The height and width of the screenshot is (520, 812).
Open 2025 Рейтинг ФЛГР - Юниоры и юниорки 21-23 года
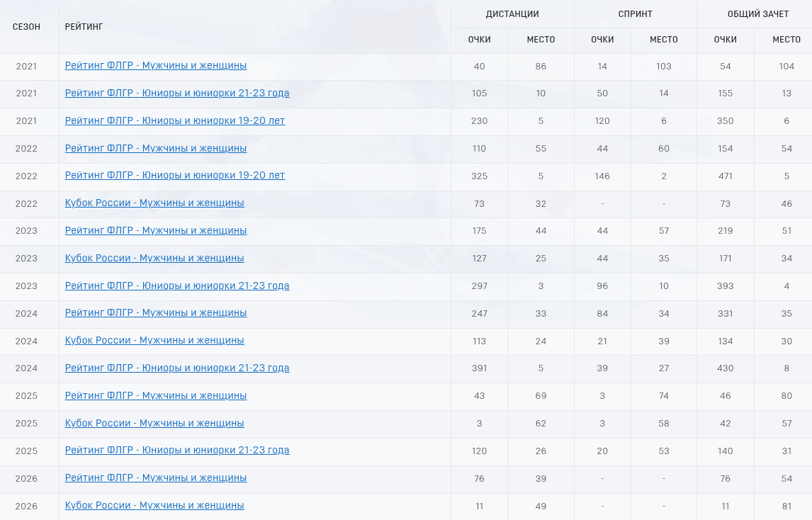[x=177, y=450]
